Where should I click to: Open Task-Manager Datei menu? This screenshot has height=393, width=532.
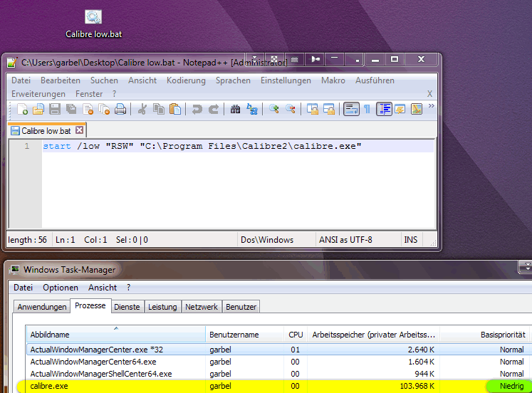tap(23, 288)
